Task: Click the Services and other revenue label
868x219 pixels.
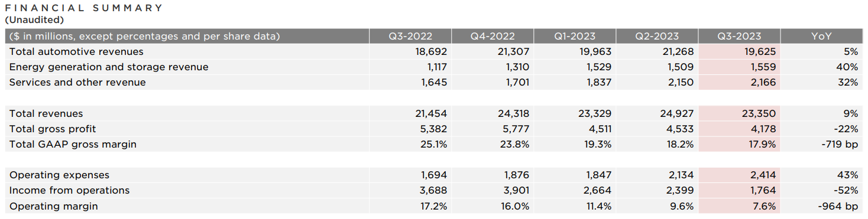Action: point(77,83)
